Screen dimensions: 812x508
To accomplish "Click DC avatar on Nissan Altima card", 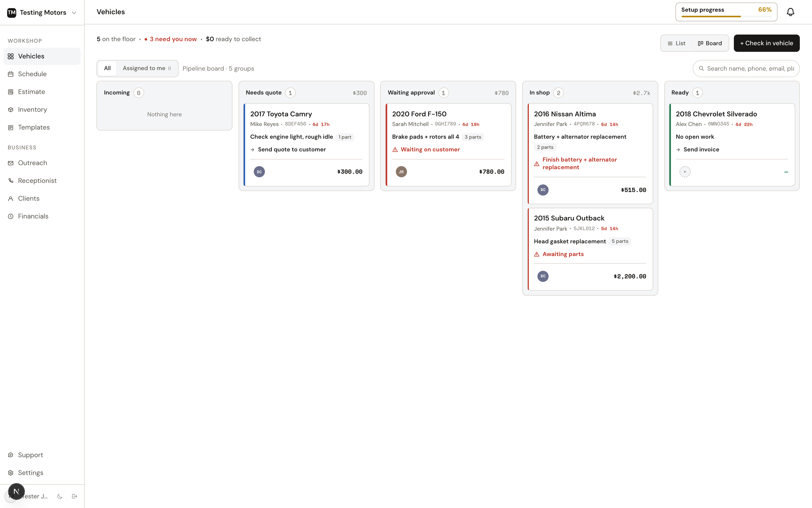I will tap(543, 190).
